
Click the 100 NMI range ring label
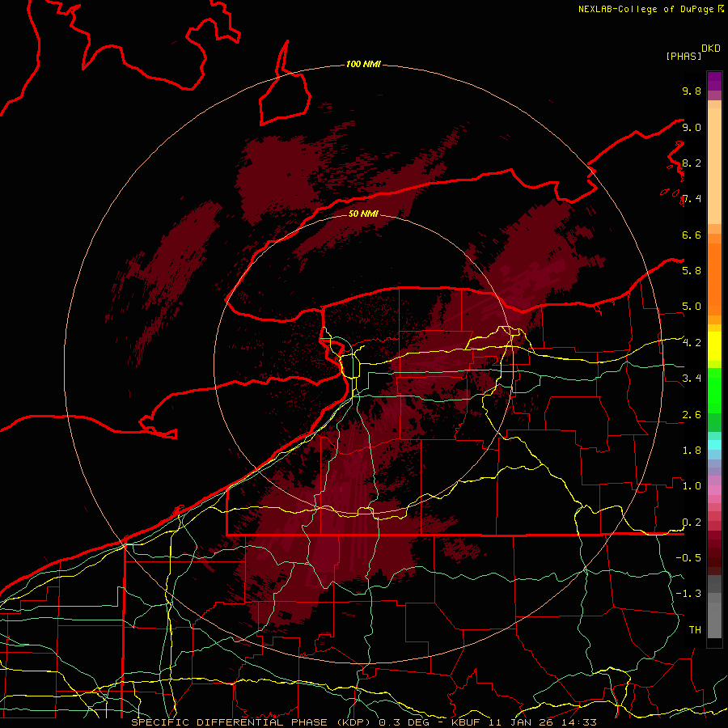click(x=363, y=64)
